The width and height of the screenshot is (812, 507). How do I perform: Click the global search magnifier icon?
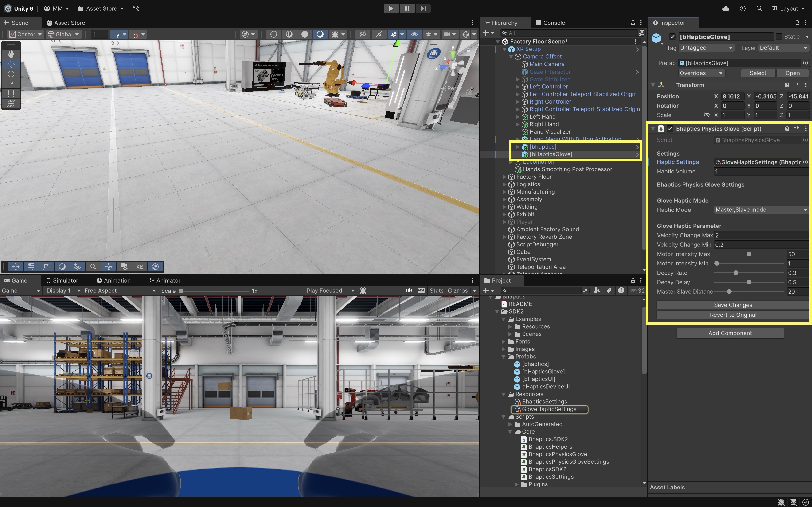point(759,8)
